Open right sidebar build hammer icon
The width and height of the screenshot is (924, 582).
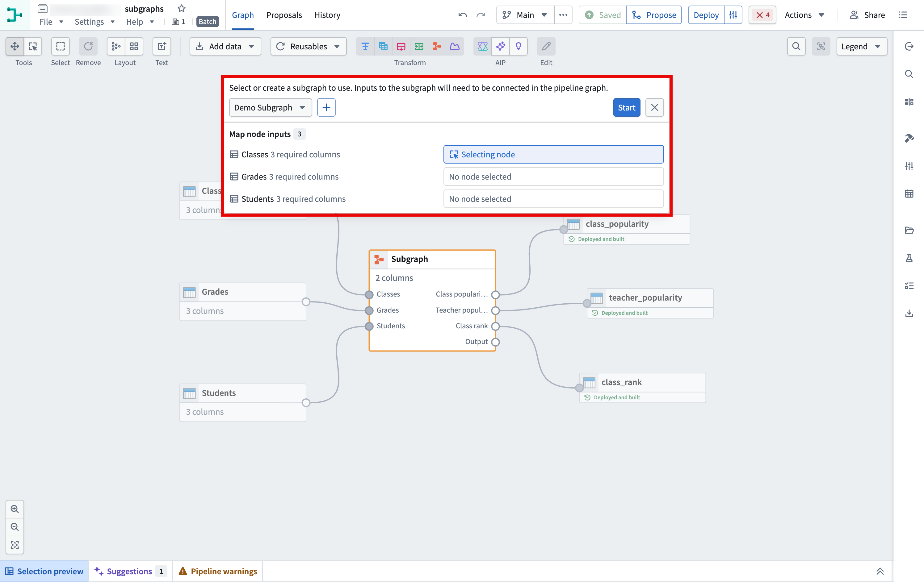(909, 138)
